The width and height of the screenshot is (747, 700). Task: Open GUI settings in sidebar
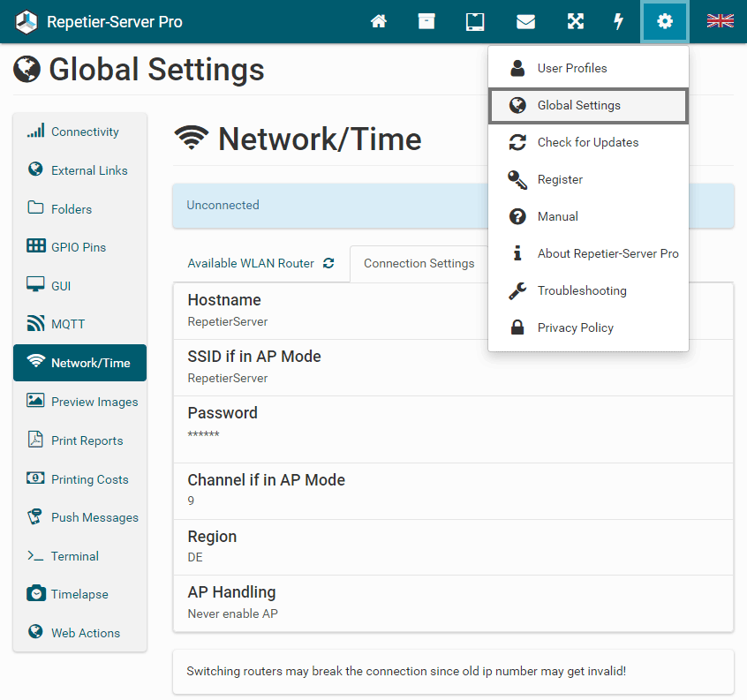pyautogui.click(x=80, y=286)
